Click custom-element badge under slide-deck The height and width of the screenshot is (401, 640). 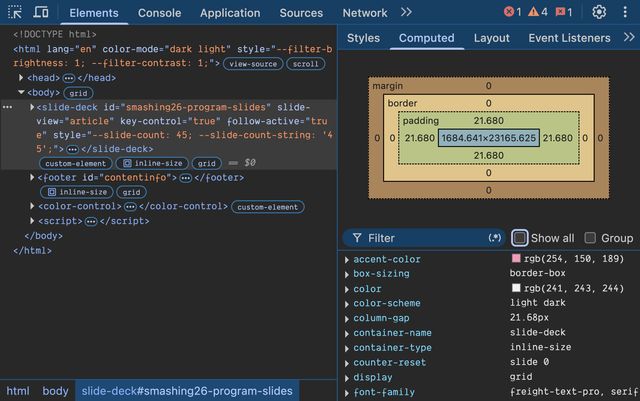coord(76,163)
